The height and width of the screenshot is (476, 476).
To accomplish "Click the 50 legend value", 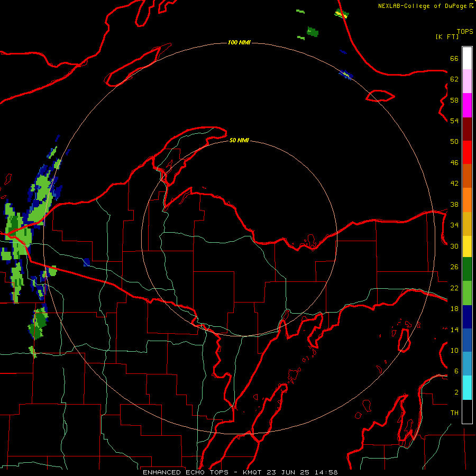I will (454, 142).
